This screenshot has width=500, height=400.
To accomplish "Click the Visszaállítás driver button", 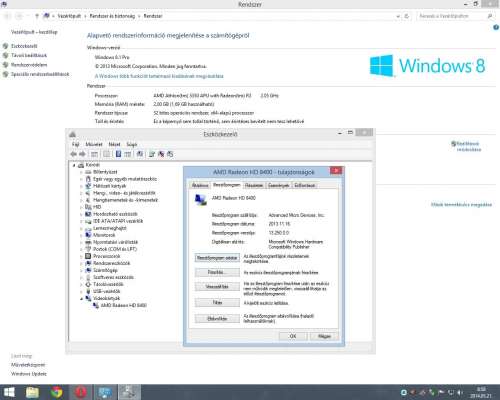I will click(x=217, y=286).
